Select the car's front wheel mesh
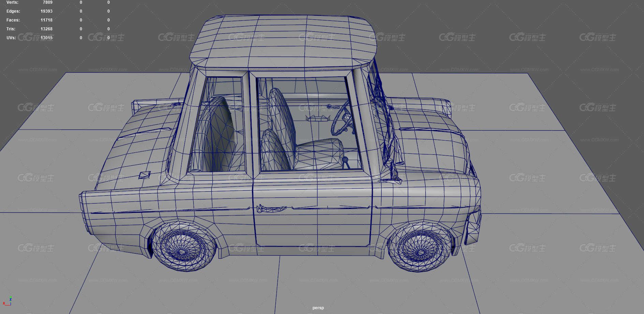 420,247
